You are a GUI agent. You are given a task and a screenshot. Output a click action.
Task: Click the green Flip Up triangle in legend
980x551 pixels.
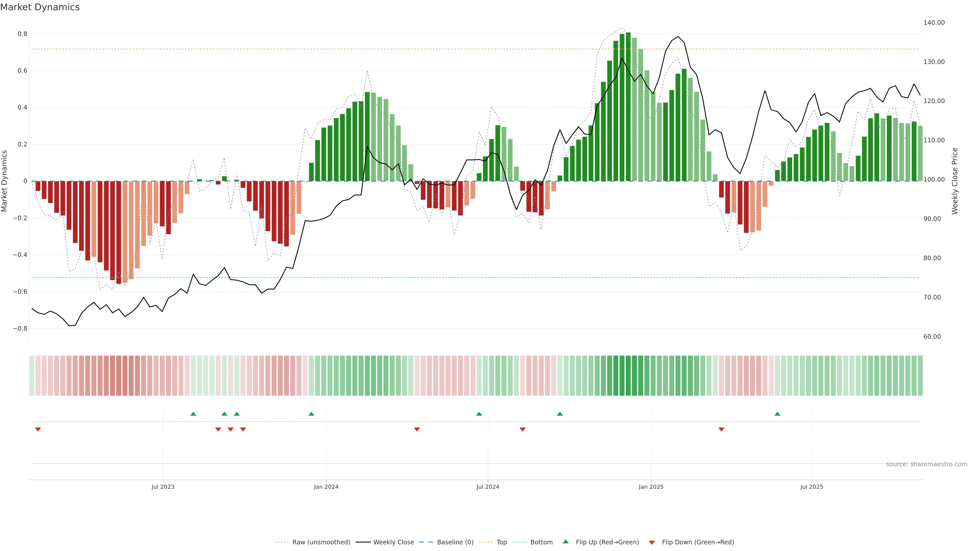pos(566,542)
